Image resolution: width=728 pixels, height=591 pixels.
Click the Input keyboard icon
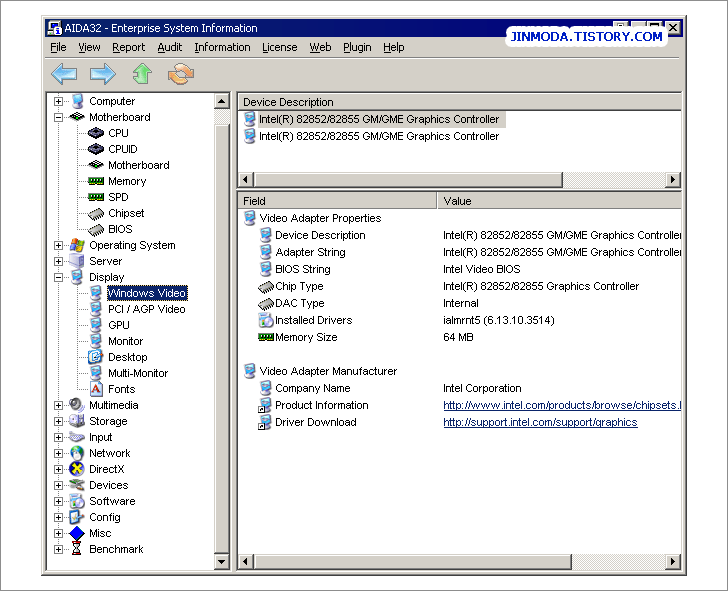(77, 437)
